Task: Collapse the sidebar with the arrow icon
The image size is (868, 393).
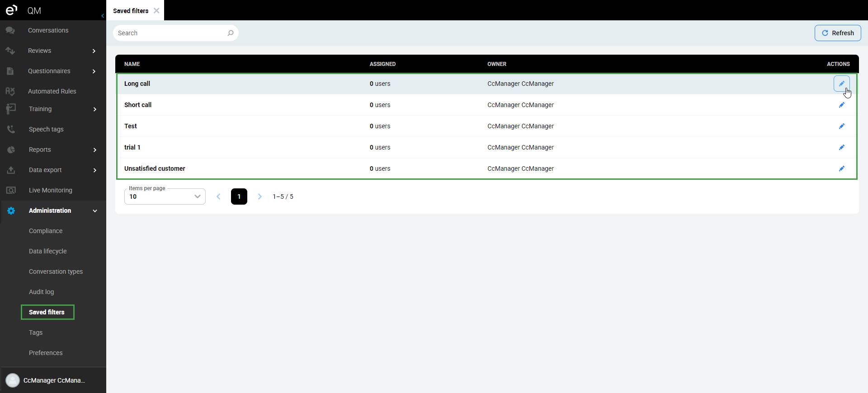Action: 103,16
